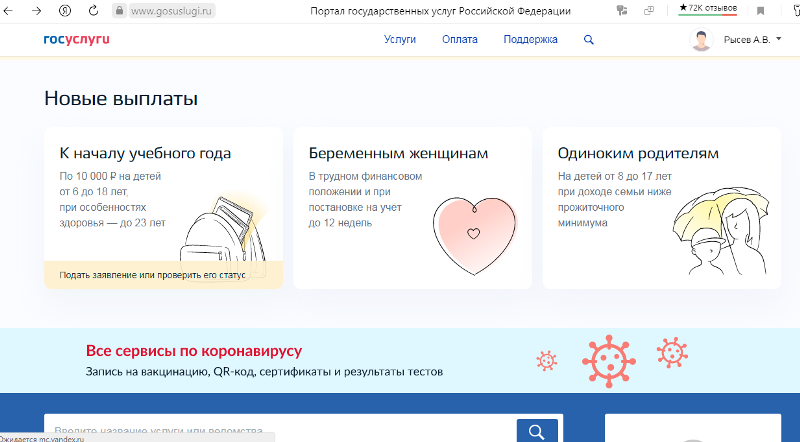Screen dimensions: 800x442
Task: Open the Поддержка menu
Action: tap(531, 39)
